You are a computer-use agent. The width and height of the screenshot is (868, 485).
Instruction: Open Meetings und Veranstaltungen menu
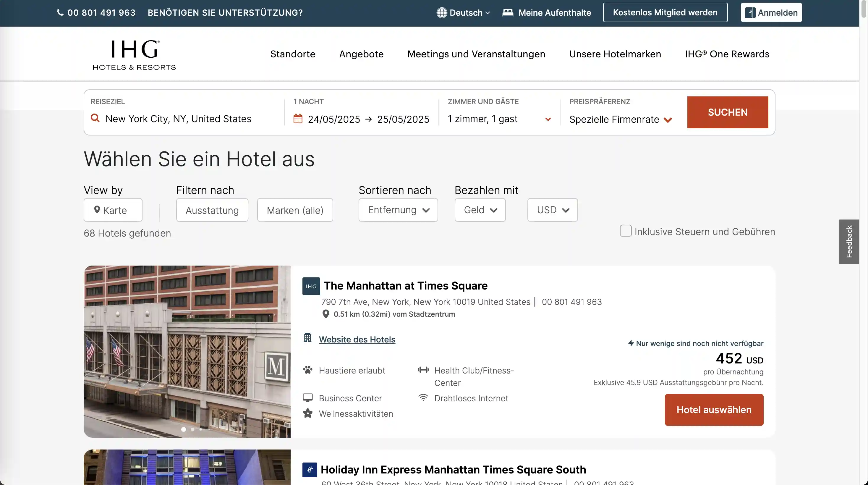476,54
